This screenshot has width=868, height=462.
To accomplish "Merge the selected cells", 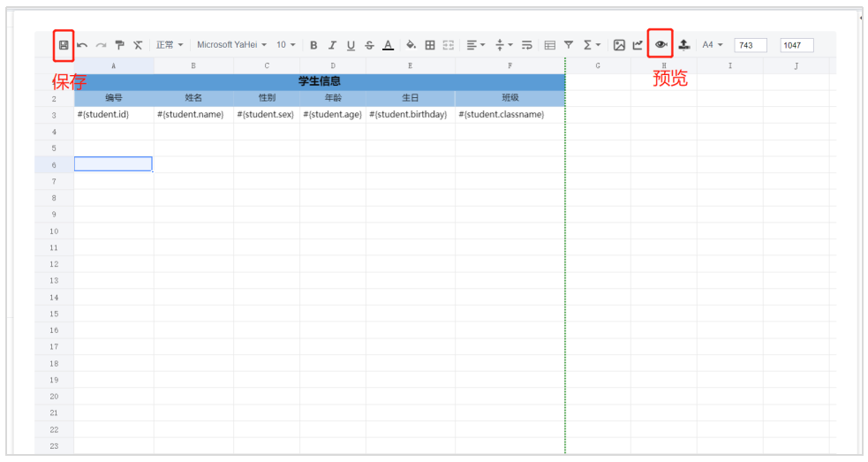I will 449,45.
